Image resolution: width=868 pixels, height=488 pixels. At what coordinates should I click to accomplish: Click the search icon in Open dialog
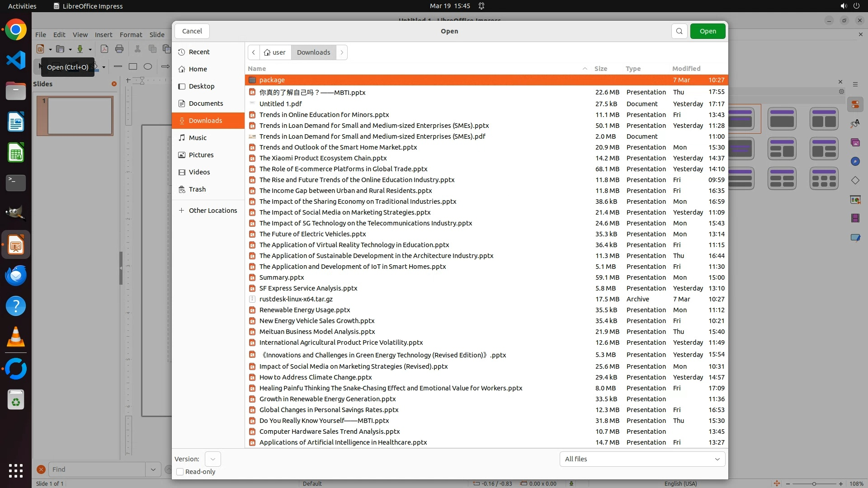coord(679,31)
